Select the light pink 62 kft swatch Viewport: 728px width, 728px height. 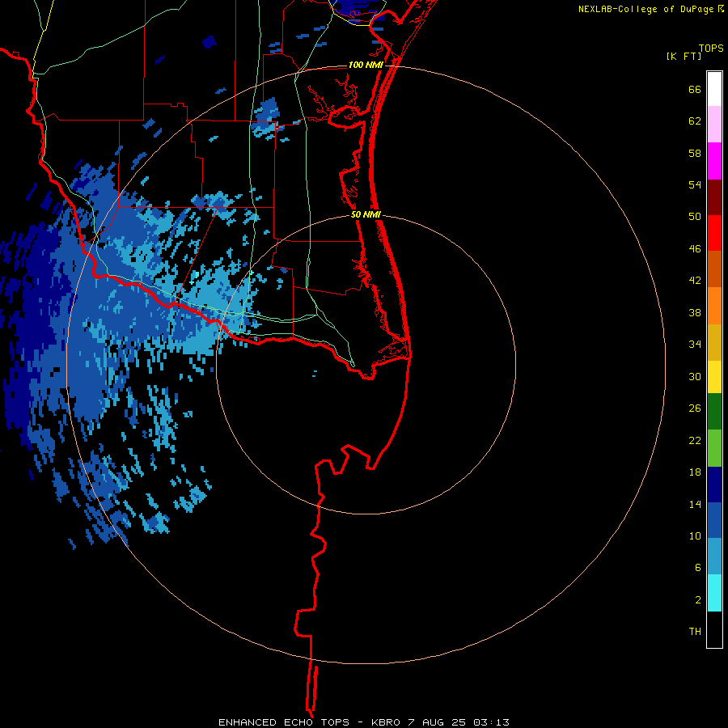point(714,124)
